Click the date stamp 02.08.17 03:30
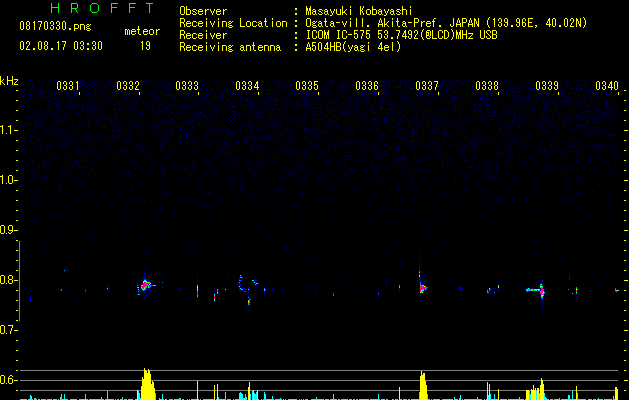Viewport: 629px width, 400px height. (x=61, y=46)
